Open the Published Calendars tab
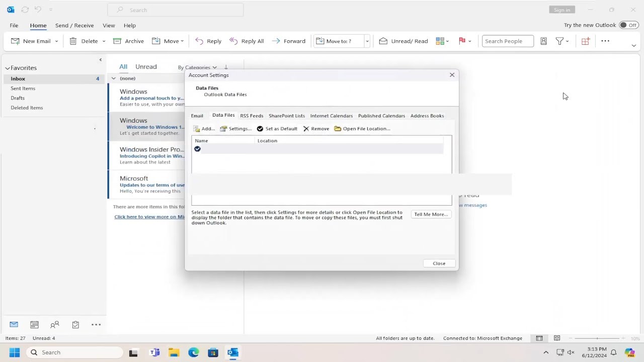This screenshot has width=644, height=362. tap(381, 116)
